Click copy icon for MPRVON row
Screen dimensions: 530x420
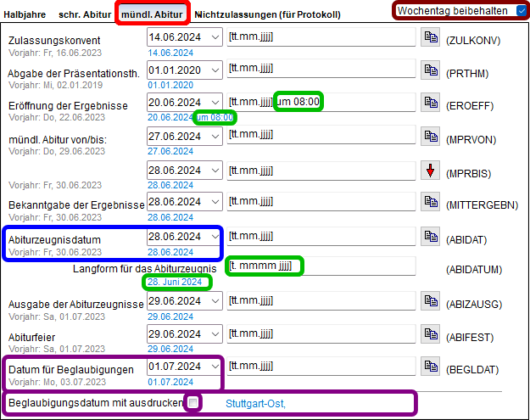coord(431,136)
